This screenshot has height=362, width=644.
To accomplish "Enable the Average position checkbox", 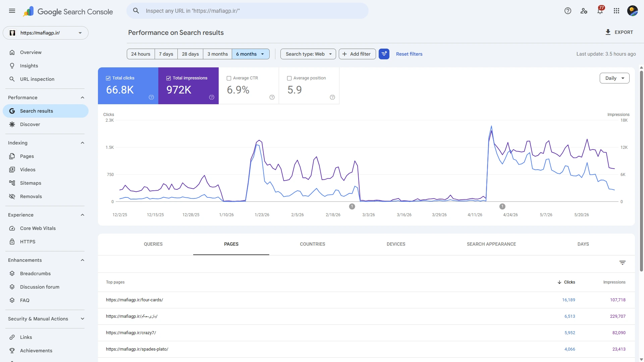I will click(289, 78).
